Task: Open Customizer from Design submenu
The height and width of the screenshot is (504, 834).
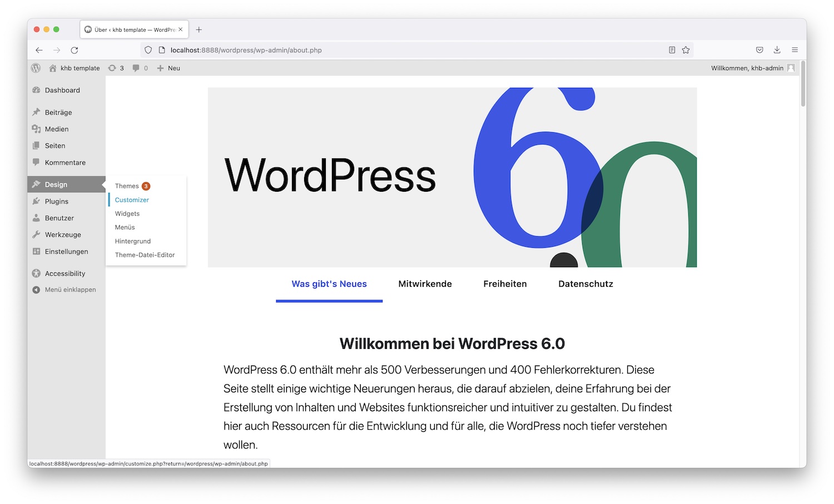Action: click(132, 200)
